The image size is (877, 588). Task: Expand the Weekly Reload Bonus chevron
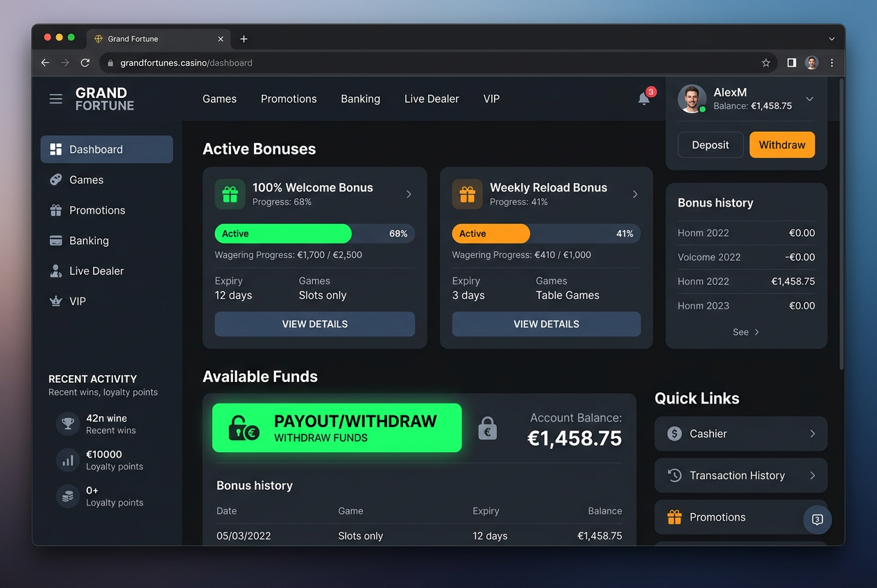(x=635, y=194)
